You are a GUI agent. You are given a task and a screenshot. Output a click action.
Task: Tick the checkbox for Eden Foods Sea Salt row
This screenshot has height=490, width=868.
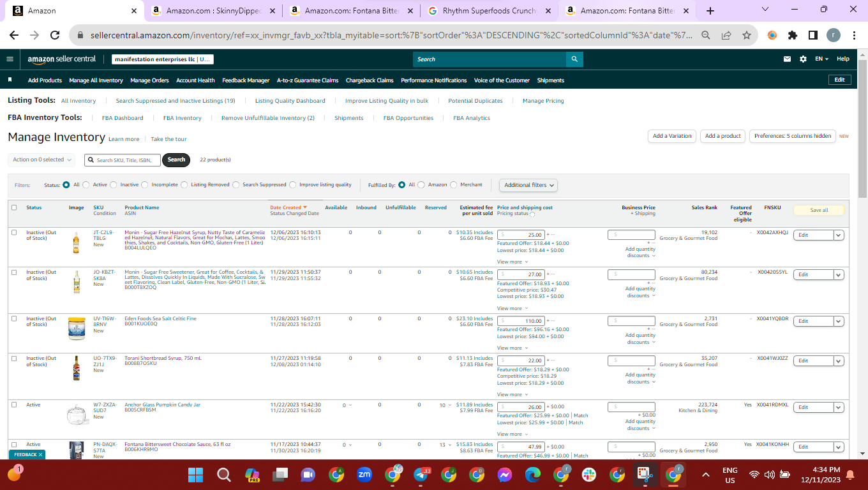14,318
